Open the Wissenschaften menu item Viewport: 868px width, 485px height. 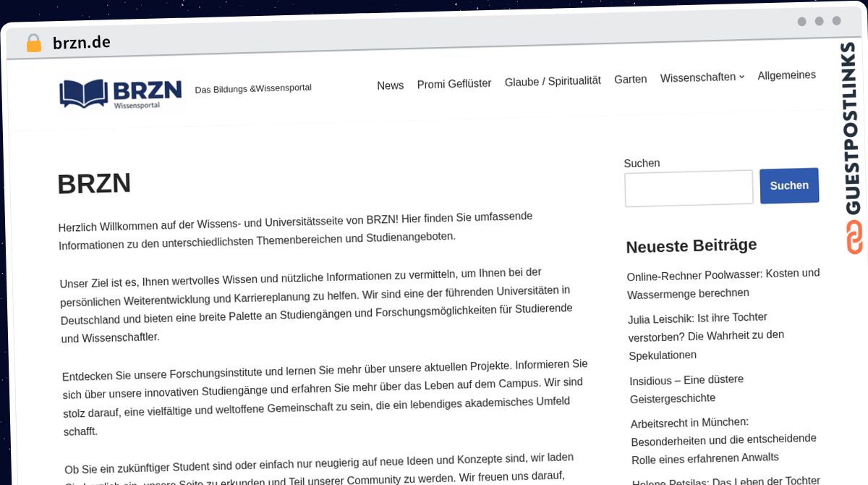coord(698,77)
